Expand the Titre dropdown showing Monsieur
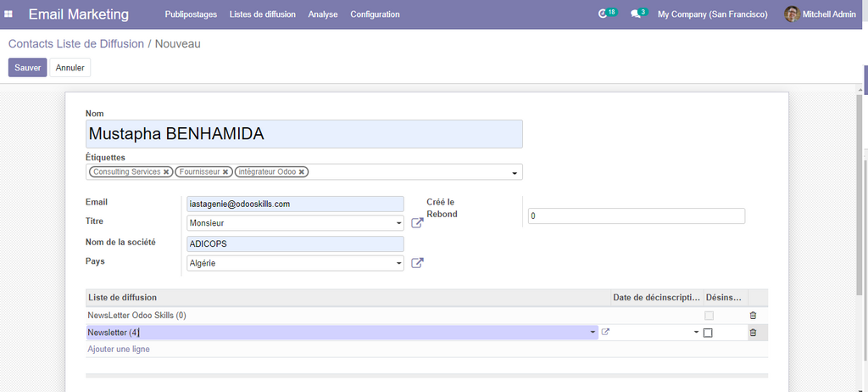Image resolution: width=868 pixels, height=392 pixels. click(398, 224)
